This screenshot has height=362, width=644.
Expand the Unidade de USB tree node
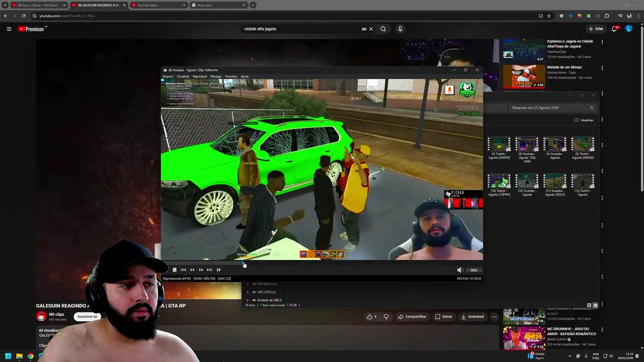247,300
